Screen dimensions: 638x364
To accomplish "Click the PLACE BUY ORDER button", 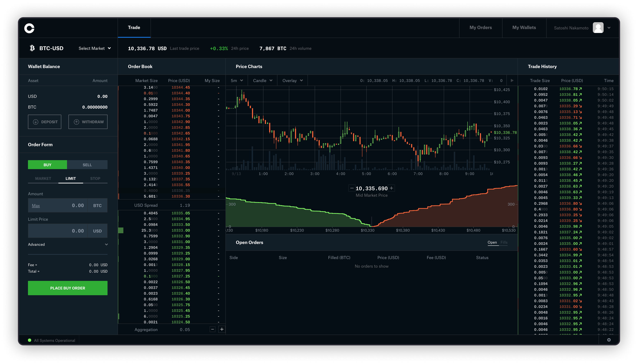I will pyautogui.click(x=68, y=288).
